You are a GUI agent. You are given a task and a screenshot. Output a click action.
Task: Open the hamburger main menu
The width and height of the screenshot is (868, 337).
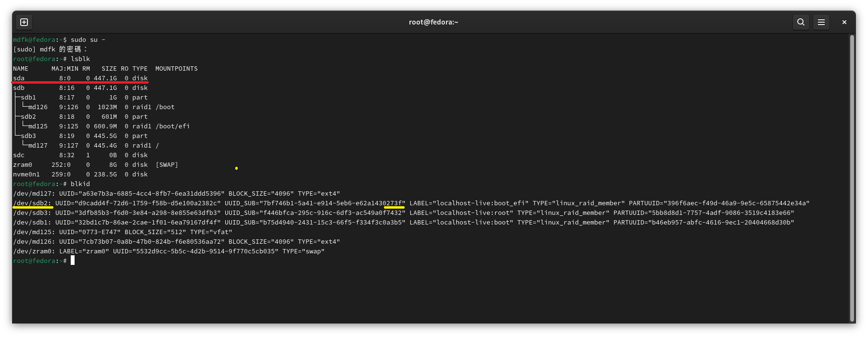point(821,22)
